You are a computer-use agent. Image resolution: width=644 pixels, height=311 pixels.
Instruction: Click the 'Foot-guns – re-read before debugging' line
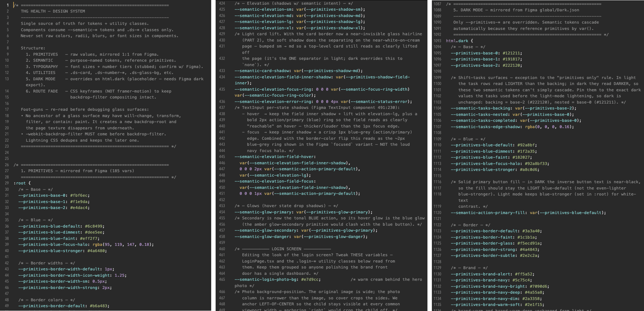tap(85, 110)
